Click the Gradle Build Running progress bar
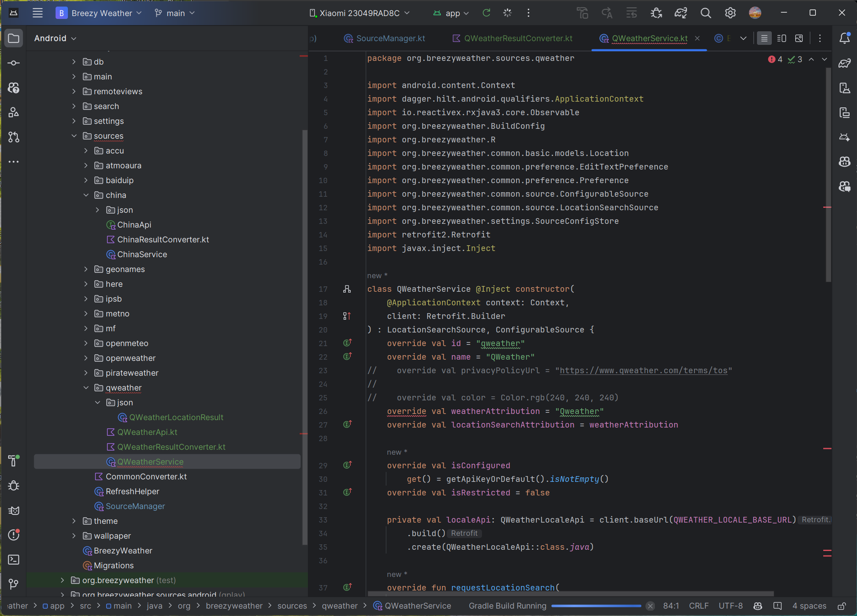 coord(596,606)
